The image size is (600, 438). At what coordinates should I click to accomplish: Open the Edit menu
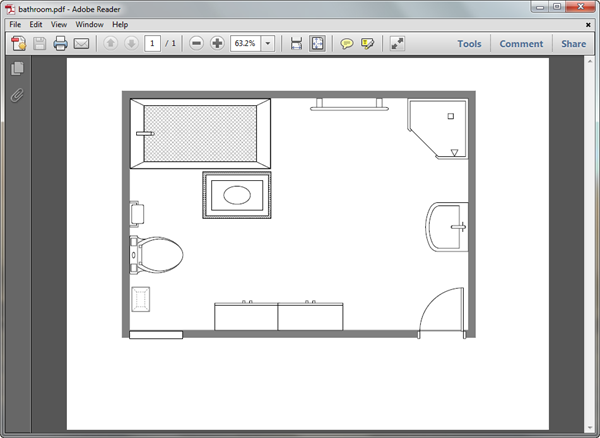(36, 24)
